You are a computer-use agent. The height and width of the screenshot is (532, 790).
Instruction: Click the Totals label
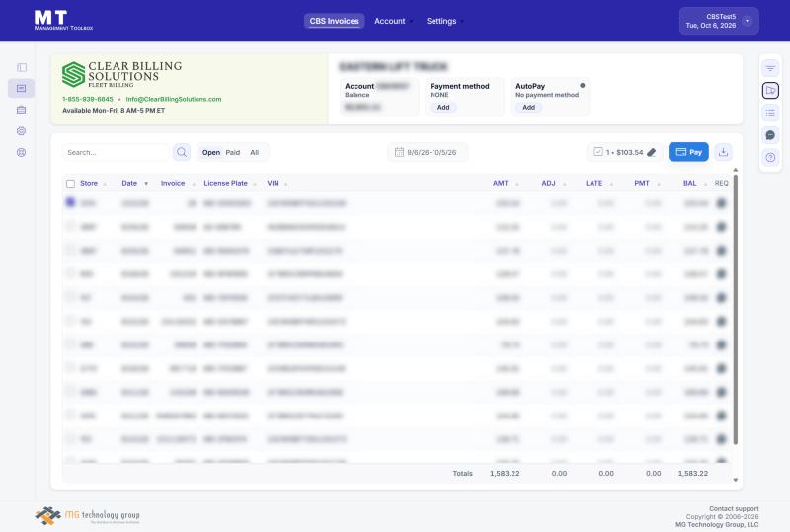[x=462, y=474]
